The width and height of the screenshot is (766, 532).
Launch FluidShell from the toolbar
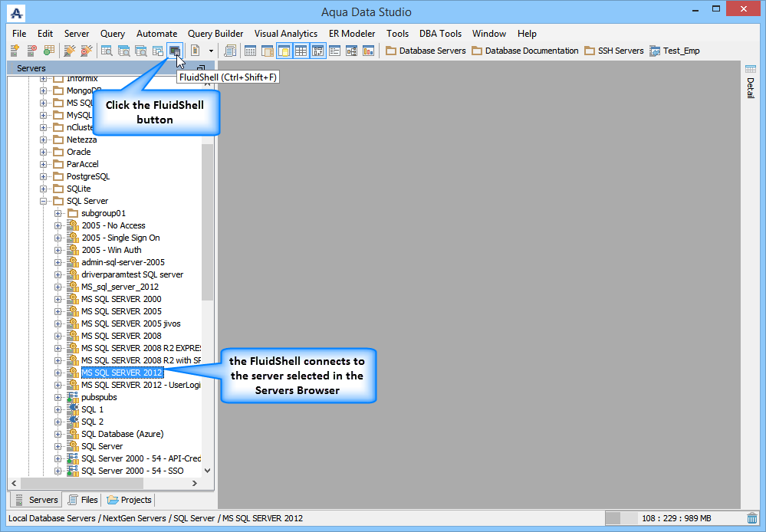click(174, 51)
